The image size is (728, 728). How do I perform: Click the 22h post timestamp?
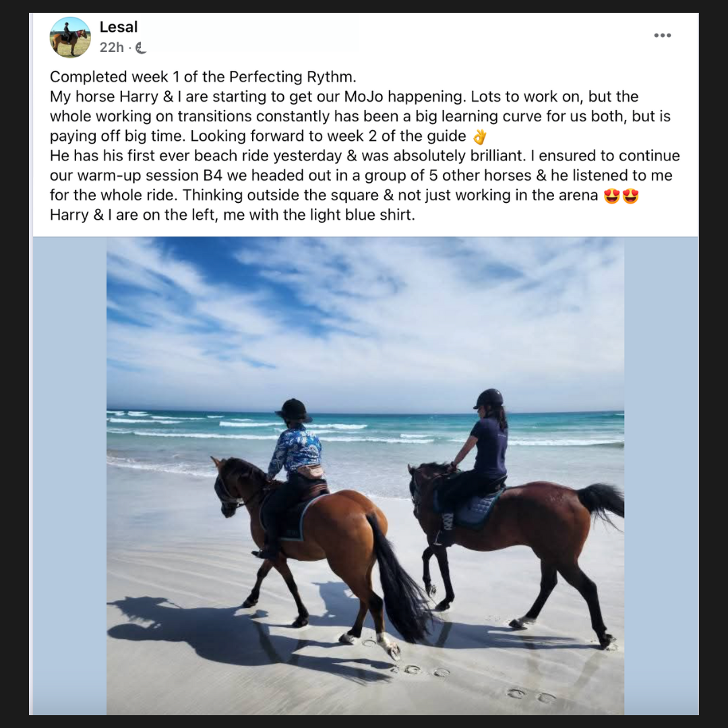point(111,47)
